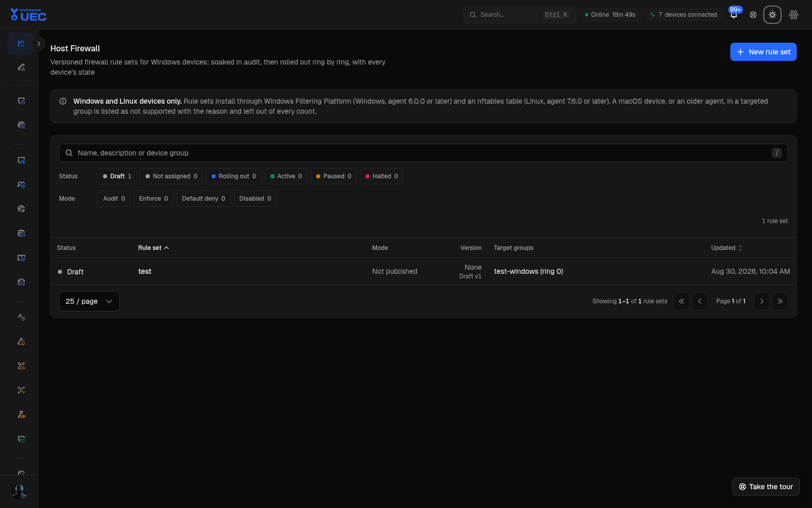812x508 pixels.
Task: Filter by Default deny mode
Action: click(x=204, y=199)
